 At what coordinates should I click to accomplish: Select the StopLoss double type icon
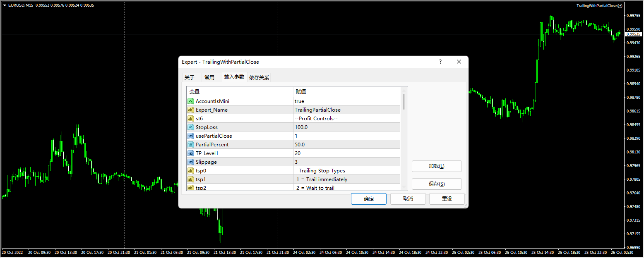[x=191, y=127]
